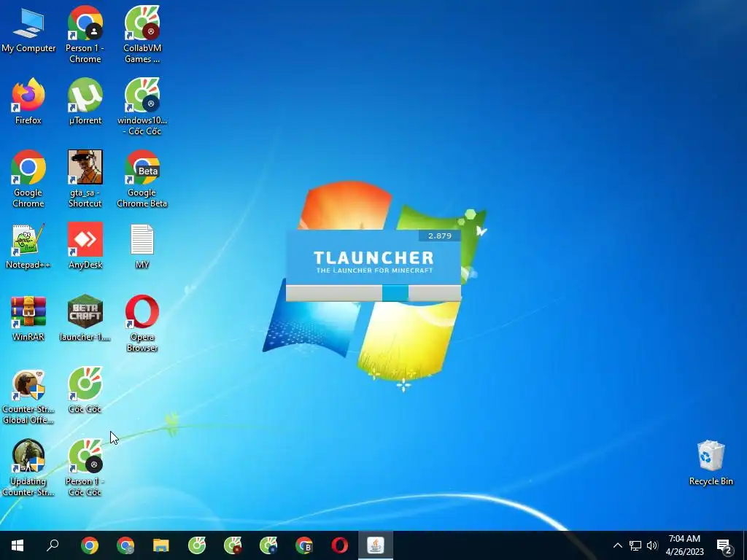The width and height of the screenshot is (747, 560).
Task: Select the Updating Counter-Str... desktop icon
Action: (x=28, y=468)
